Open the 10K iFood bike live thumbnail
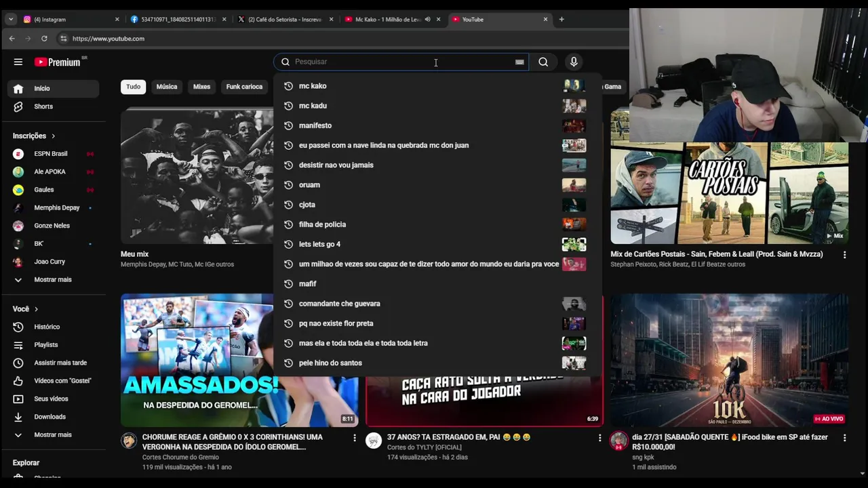The width and height of the screenshot is (868, 488). (x=729, y=360)
